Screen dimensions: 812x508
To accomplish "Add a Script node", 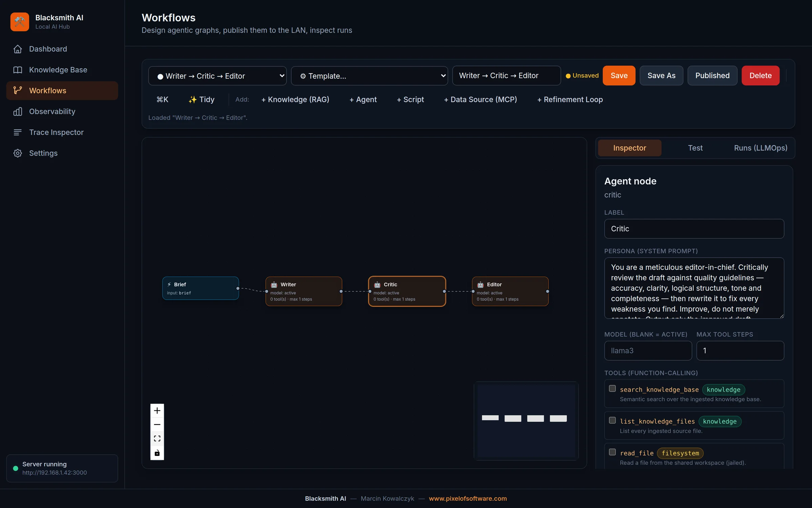I will point(410,100).
